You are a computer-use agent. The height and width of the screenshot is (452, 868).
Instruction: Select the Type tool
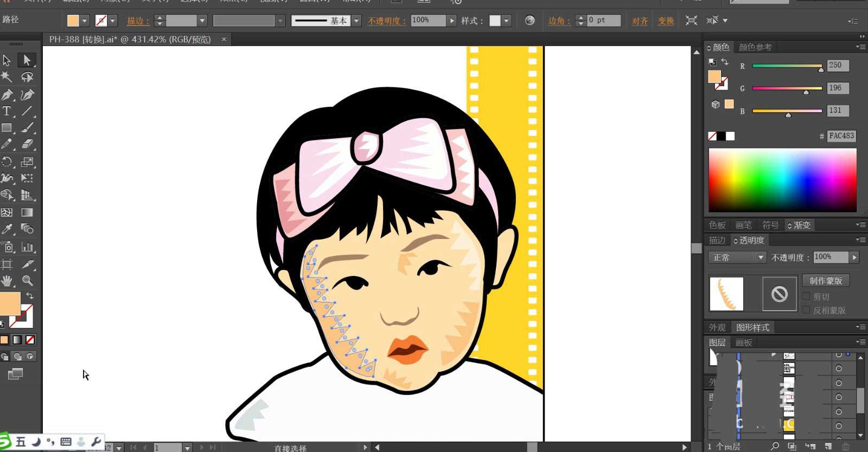pos(7,111)
